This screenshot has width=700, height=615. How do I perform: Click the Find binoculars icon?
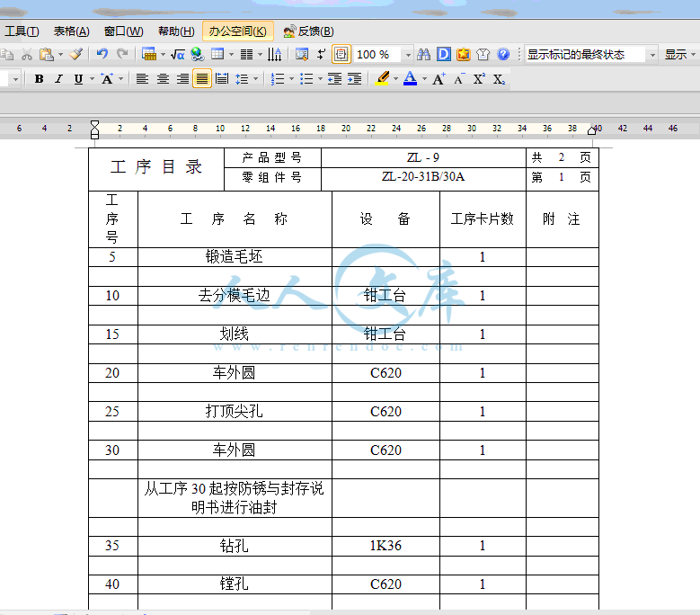click(x=423, y=55)
